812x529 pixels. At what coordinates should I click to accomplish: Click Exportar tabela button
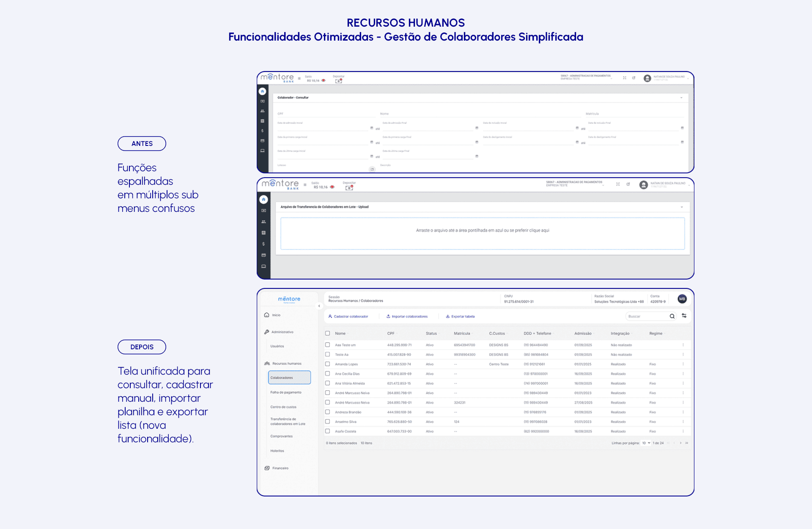click(x=461, y=316)
